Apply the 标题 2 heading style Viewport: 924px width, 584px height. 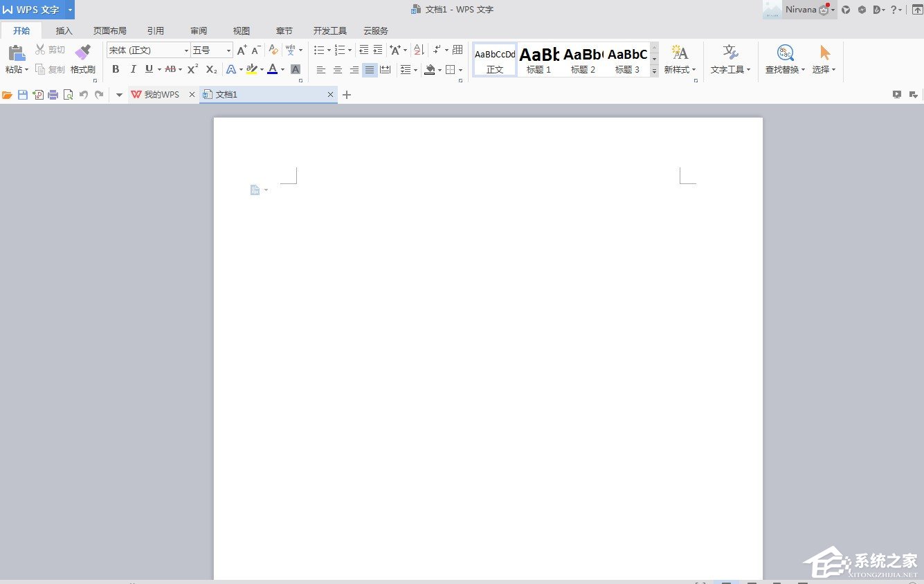(583, 60)
